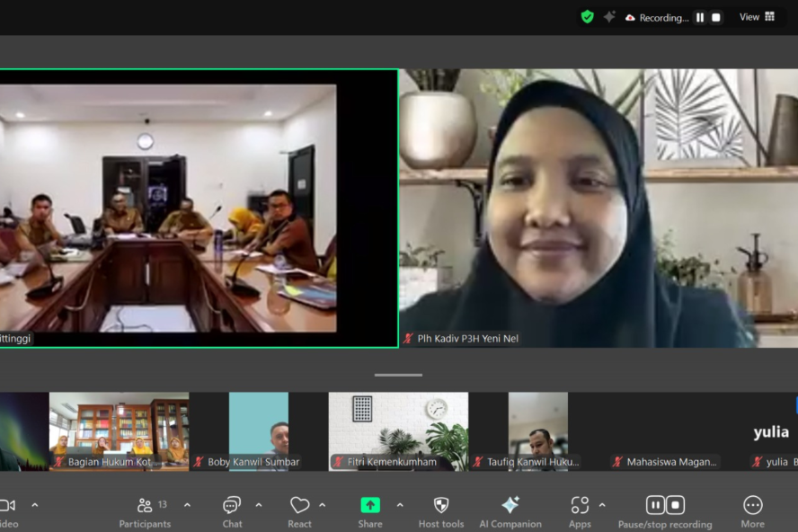Expand the Video options chevron
This screenshot has width=798, height=532.
coord(35,505)
